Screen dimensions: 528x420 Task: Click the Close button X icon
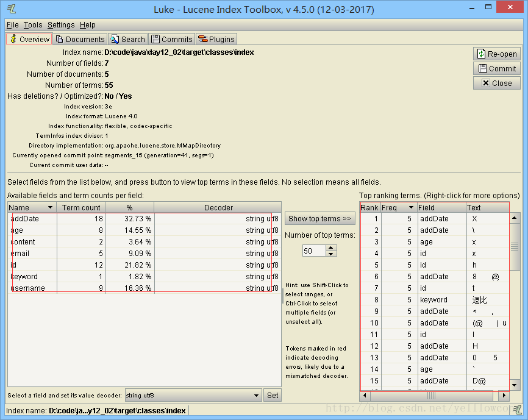pos(485,83)
